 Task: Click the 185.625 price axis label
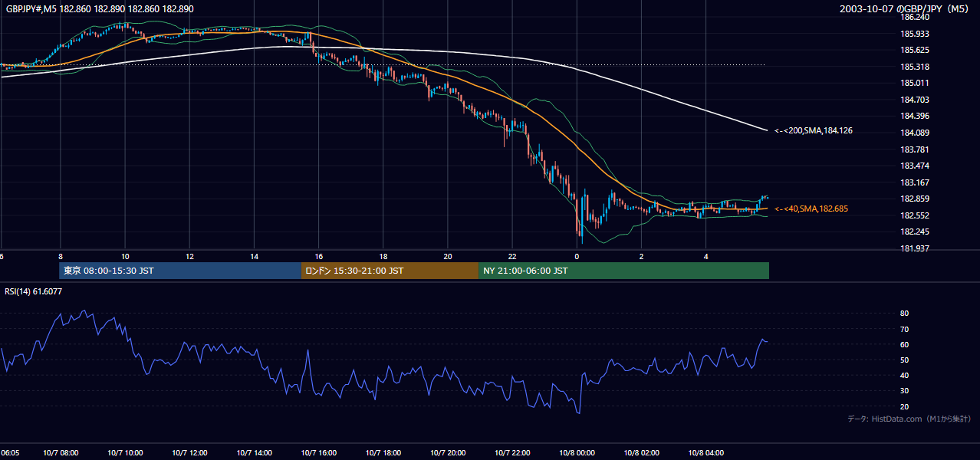914,50
